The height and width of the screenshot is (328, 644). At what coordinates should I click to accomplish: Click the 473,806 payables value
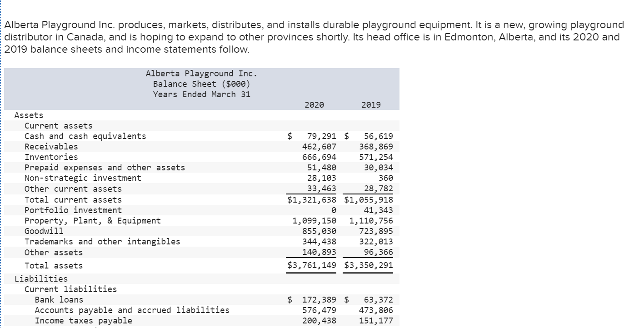[x=376, y=310]
